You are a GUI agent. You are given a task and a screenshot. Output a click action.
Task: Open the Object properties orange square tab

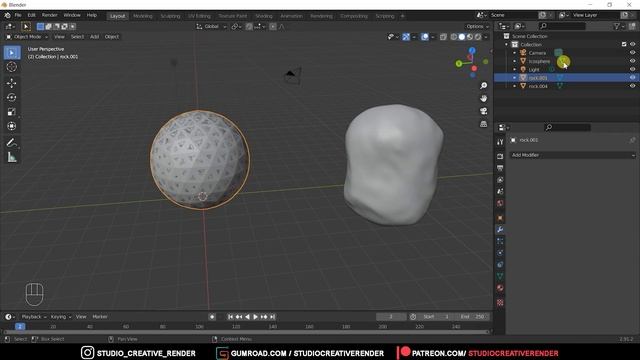500,218
